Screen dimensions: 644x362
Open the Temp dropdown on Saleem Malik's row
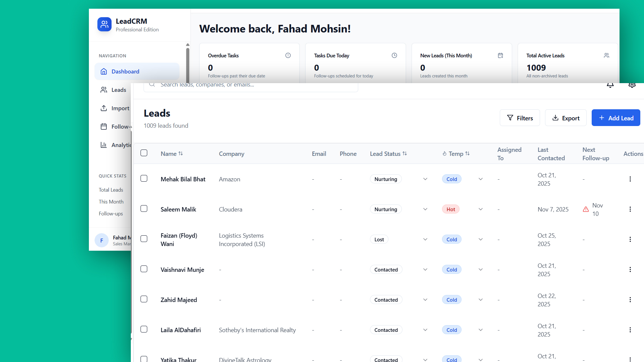(x=480, y=209)
